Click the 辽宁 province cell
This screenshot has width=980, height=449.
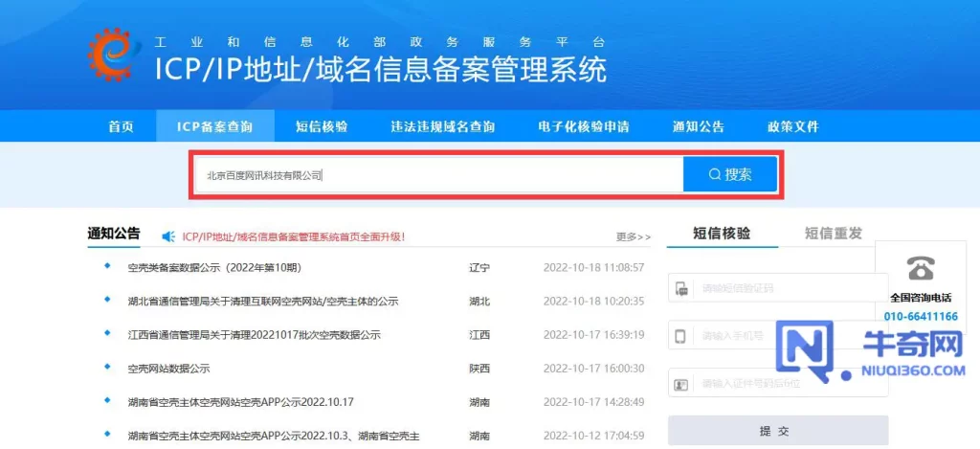click(x=479, y=268)
